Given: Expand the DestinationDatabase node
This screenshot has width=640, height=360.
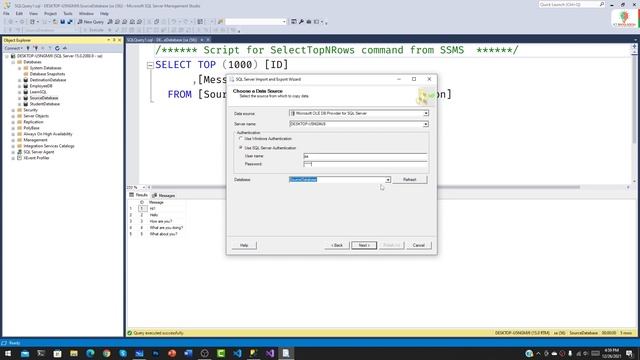Looking at the screenshot, I should [x=19, y=80].
